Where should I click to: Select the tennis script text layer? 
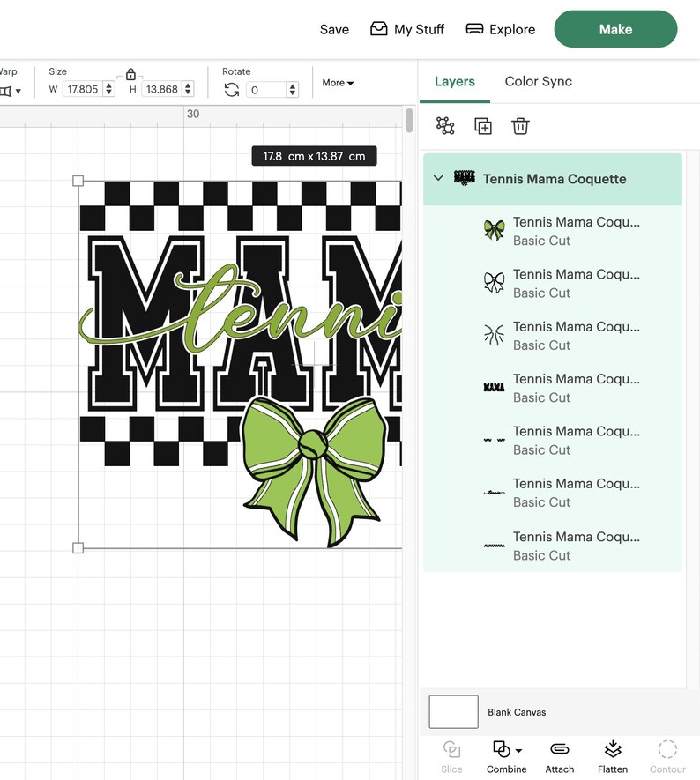point(553,493)
